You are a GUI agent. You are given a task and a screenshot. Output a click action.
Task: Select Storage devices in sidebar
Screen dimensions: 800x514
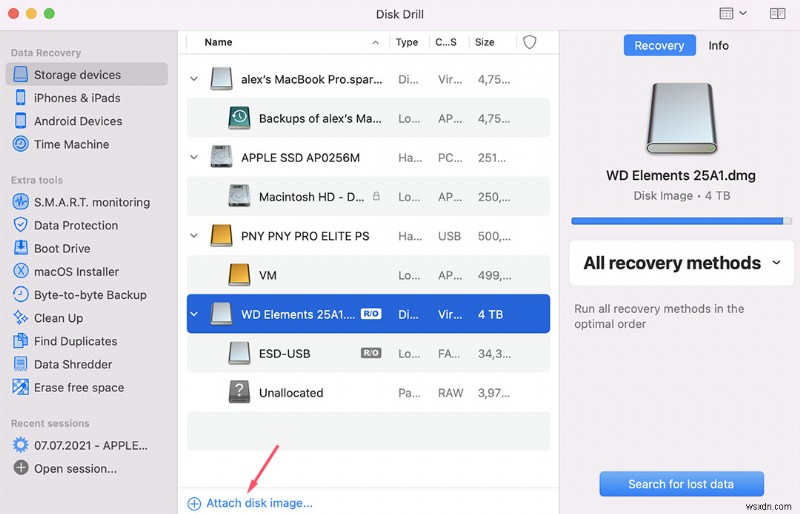tap(86, 75)
